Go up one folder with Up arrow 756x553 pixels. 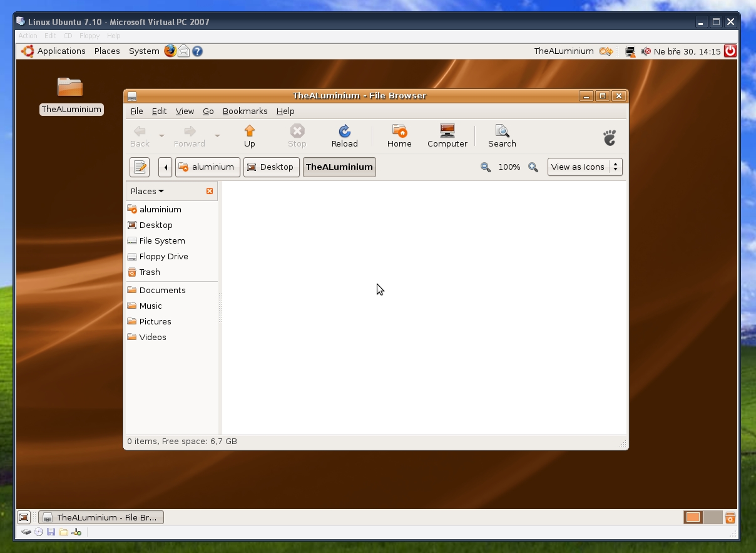click(x=250, y=131)
